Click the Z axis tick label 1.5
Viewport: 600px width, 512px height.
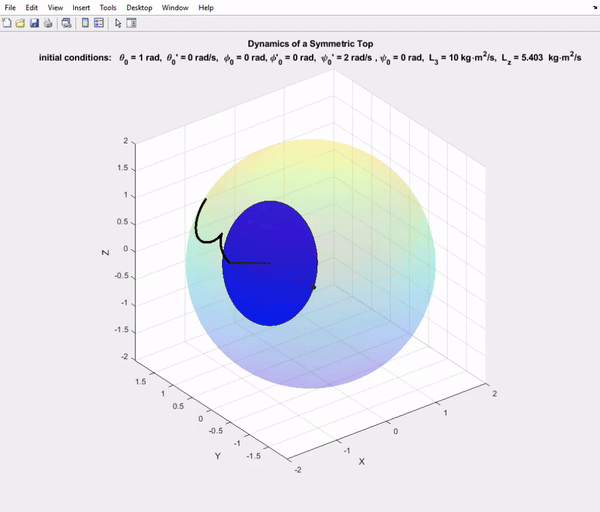point(123,168)
